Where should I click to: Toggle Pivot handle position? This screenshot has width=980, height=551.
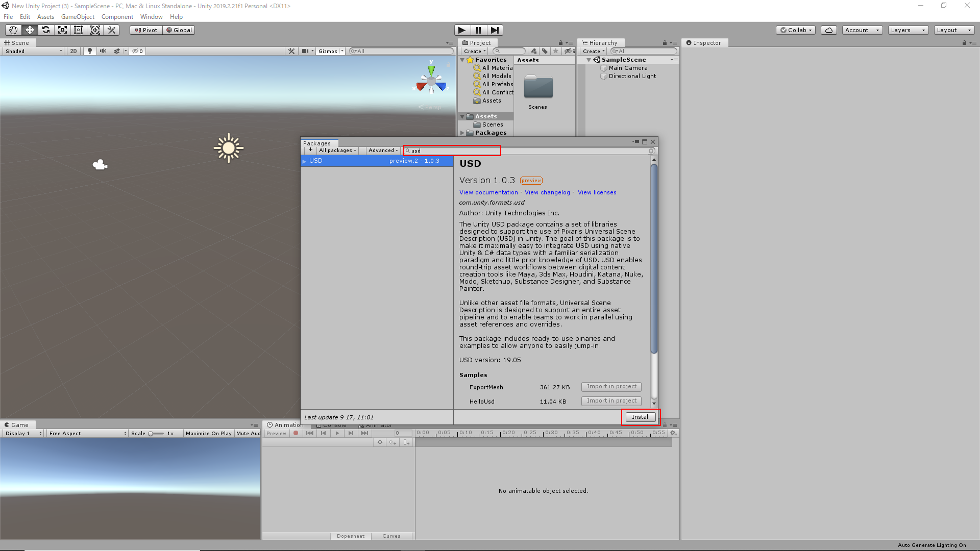coord(146,30)
